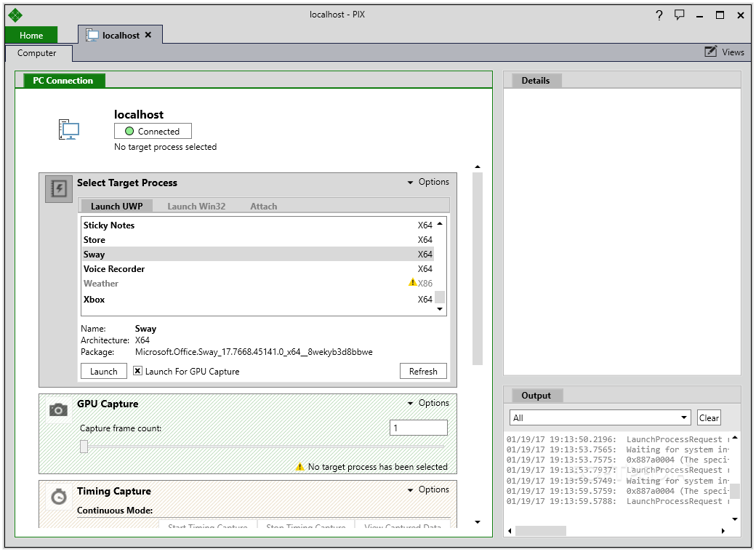Click the 19:13:59.5788 LaunchProcessRequest log line

[x=618, y=501]
